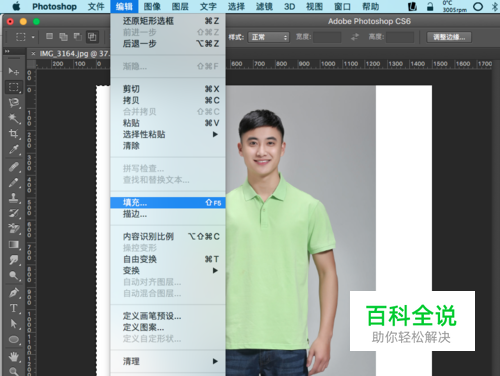Open the marquee tool preset picker arrow
This screenshot has width=500, height=376.
(x=33, y=37)
